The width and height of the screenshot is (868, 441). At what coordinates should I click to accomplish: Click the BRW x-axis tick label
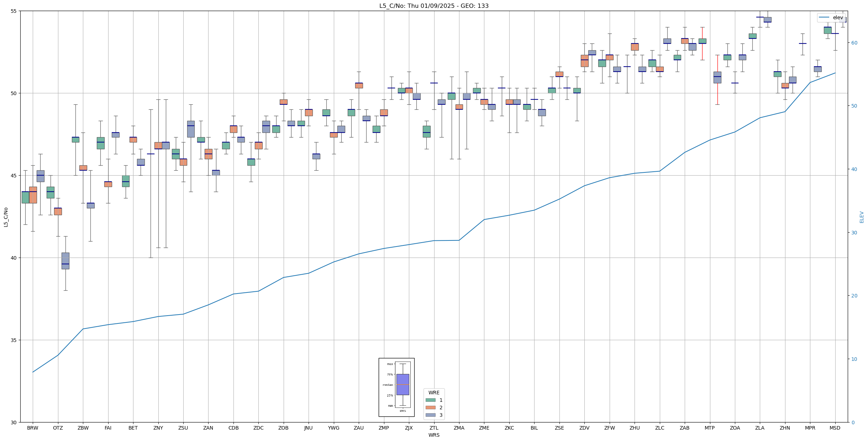coord(33,428)
